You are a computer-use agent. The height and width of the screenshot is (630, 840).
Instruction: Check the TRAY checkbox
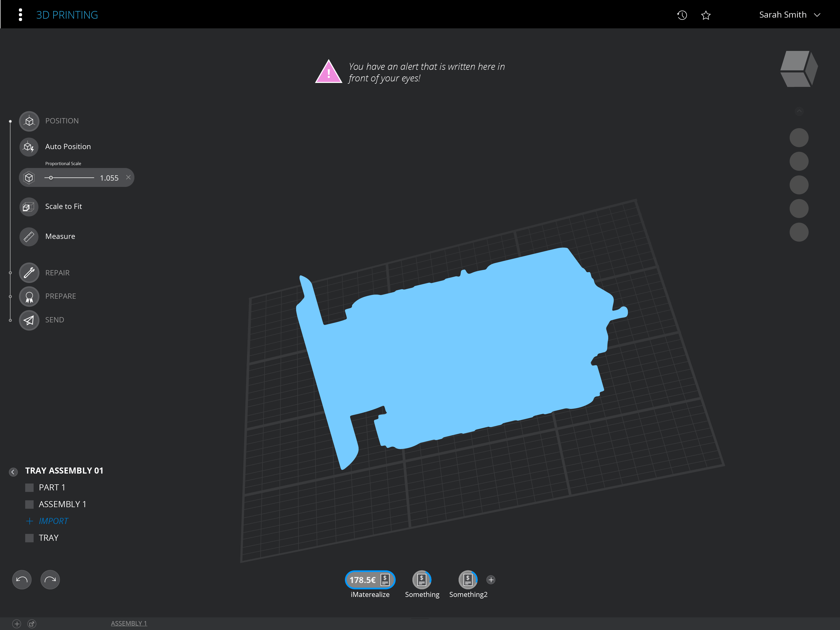tap(29, 538)
